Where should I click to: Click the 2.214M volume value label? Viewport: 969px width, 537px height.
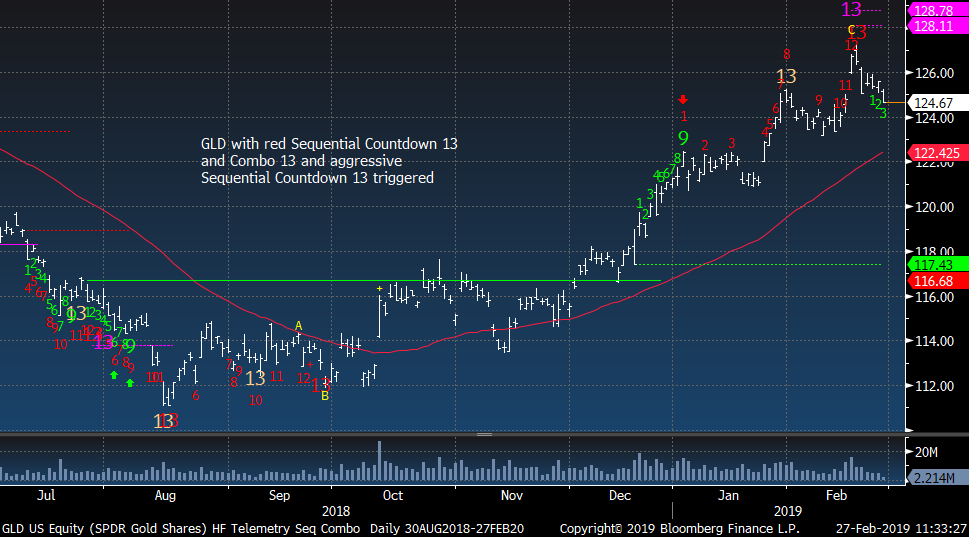pyautogui.click(x=937, y=478)
